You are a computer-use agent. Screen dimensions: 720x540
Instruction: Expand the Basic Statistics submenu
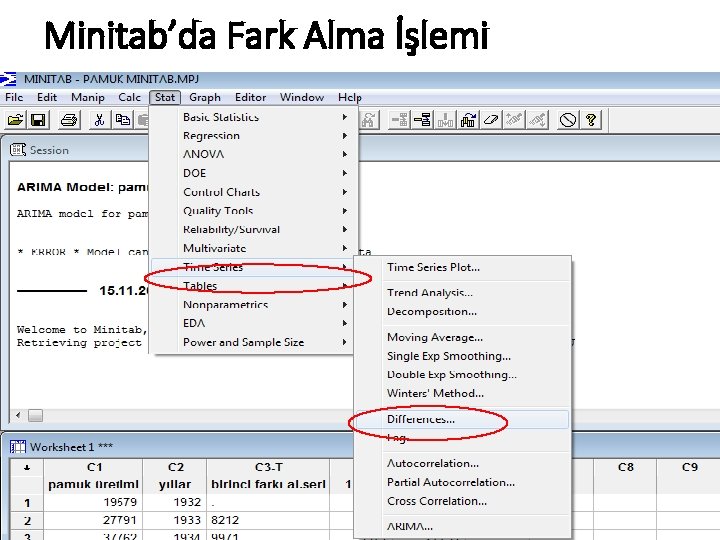coord(254,117)
